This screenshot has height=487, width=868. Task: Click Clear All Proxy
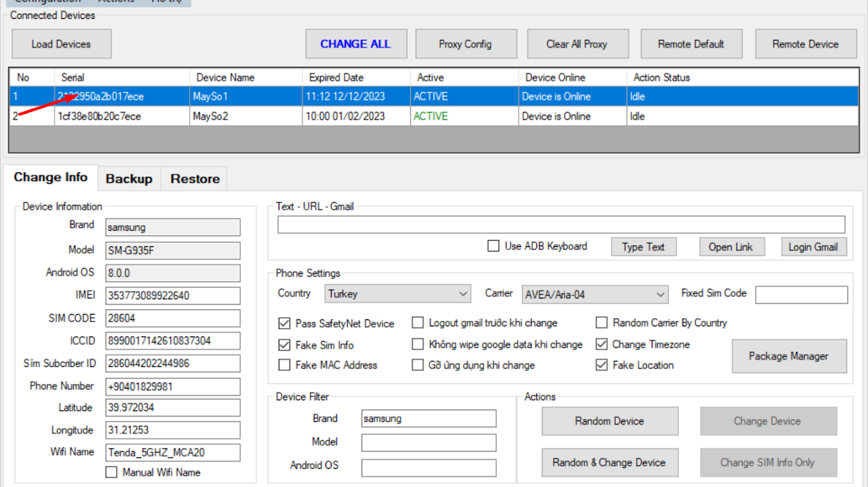click(576, 44)
